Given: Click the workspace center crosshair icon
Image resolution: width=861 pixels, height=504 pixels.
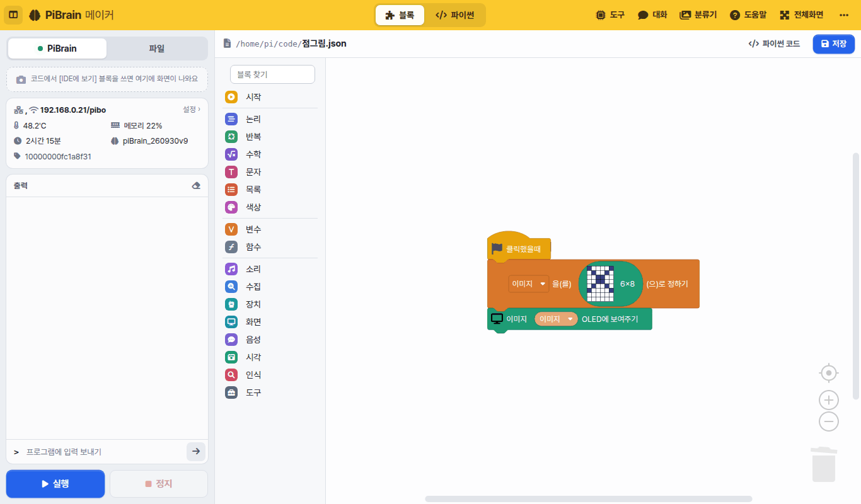Looking at the screenshot, I should [829, 373].
